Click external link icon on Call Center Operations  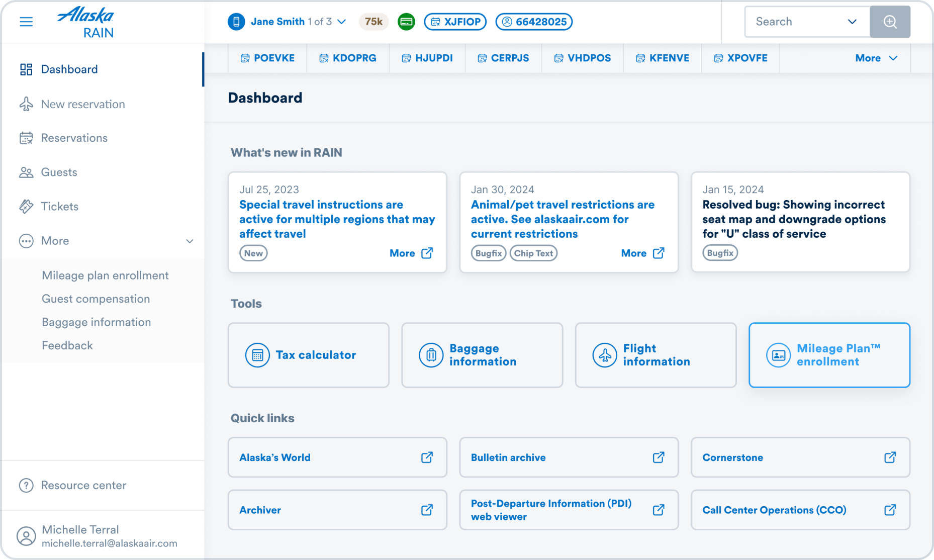click(x=890, y=510)
